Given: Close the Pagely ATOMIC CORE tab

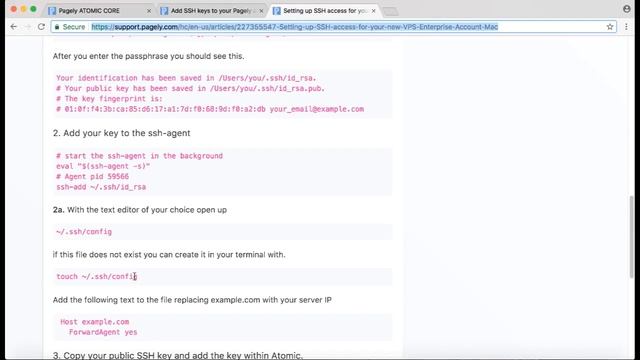Looking at the screenshot, I should coord(149,11).
